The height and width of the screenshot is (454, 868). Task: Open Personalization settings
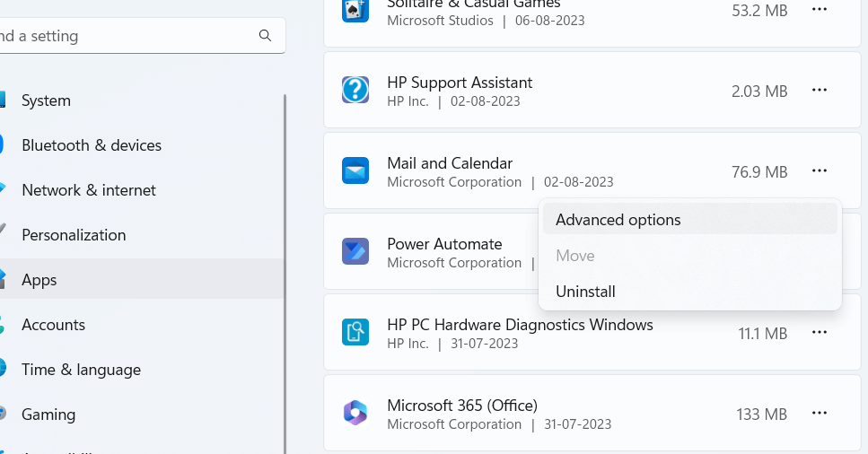click(141, 235)
